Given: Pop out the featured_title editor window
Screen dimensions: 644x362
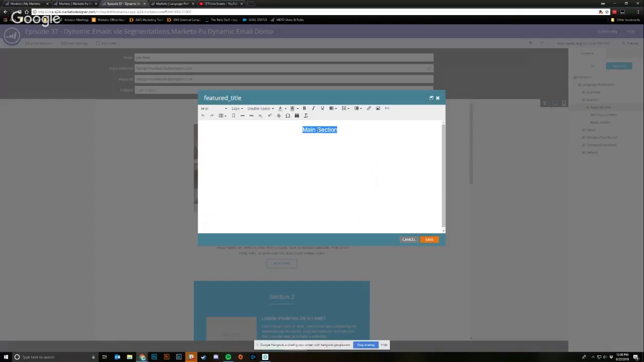Looking at the screenshot, I should click(x=431, y=98).
